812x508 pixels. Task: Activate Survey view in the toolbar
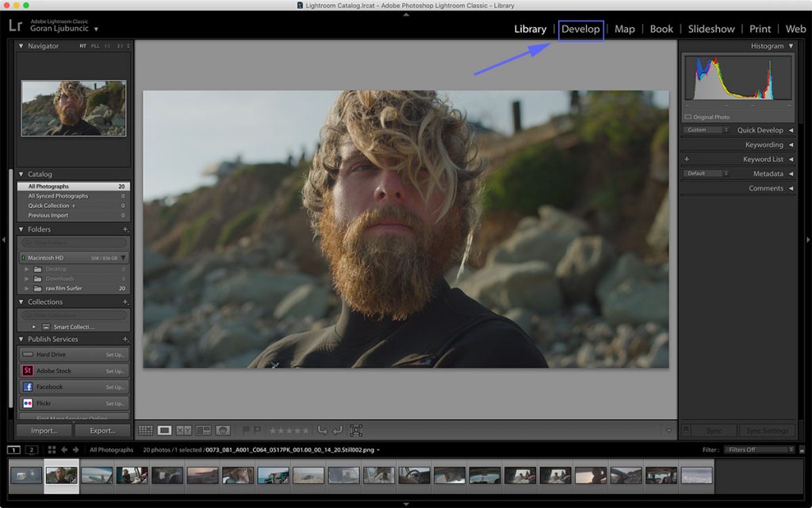203,429
